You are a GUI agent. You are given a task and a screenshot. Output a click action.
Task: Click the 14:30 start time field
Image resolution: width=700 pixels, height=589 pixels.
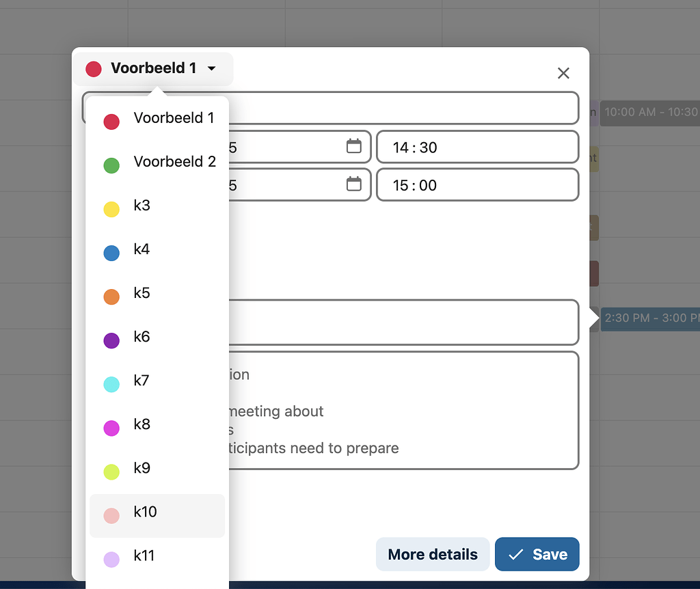477,146
